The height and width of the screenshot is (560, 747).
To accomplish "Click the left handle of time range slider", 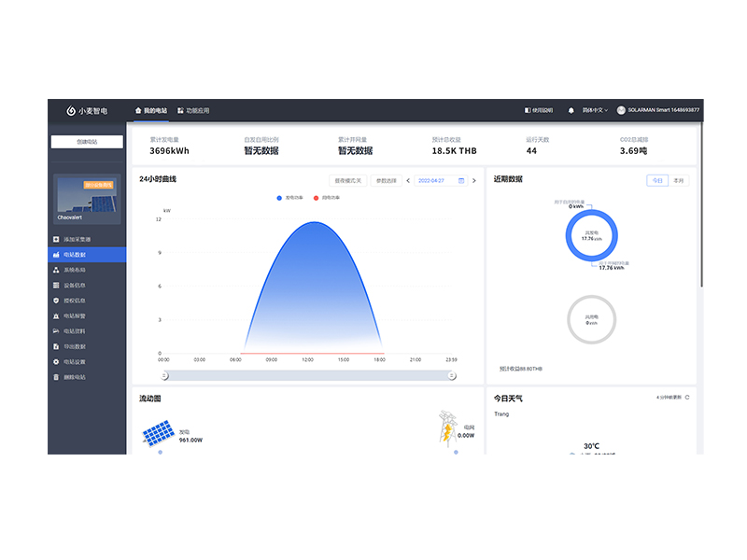I will [164, 375].
